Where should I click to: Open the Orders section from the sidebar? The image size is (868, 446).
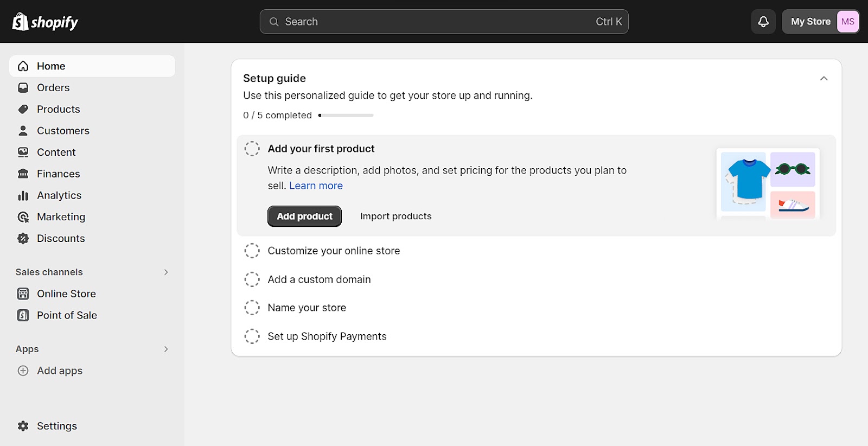click(x=53, y=87)
